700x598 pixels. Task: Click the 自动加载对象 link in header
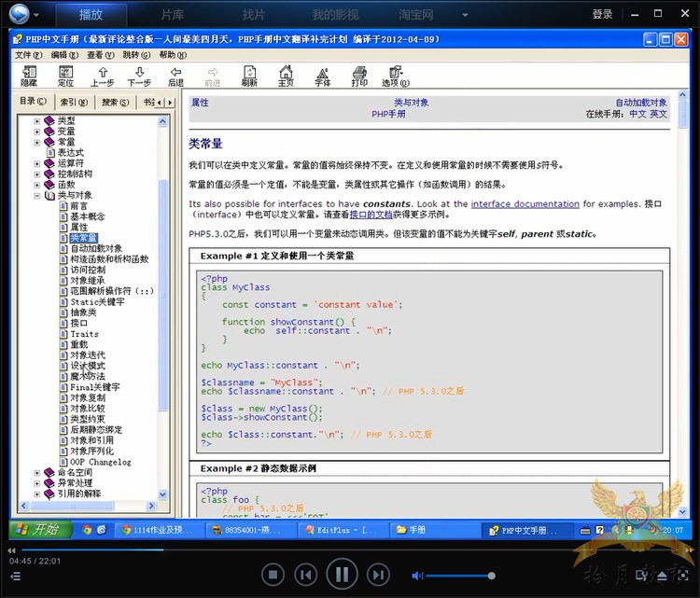(x=640, y=103)
